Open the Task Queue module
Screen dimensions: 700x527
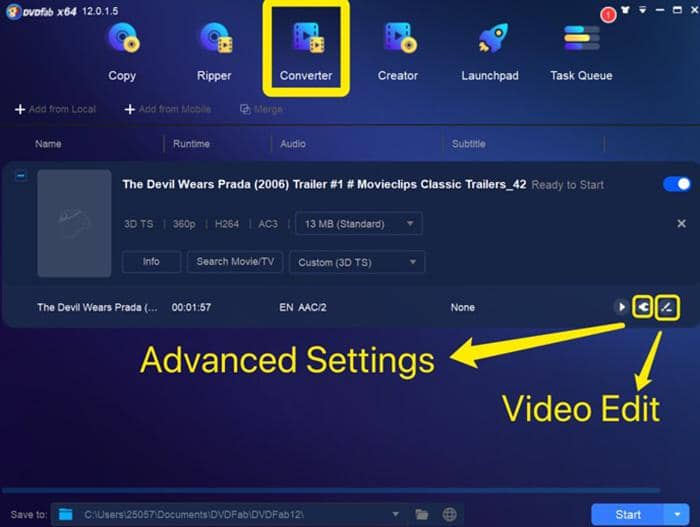[x=581, y=51]
